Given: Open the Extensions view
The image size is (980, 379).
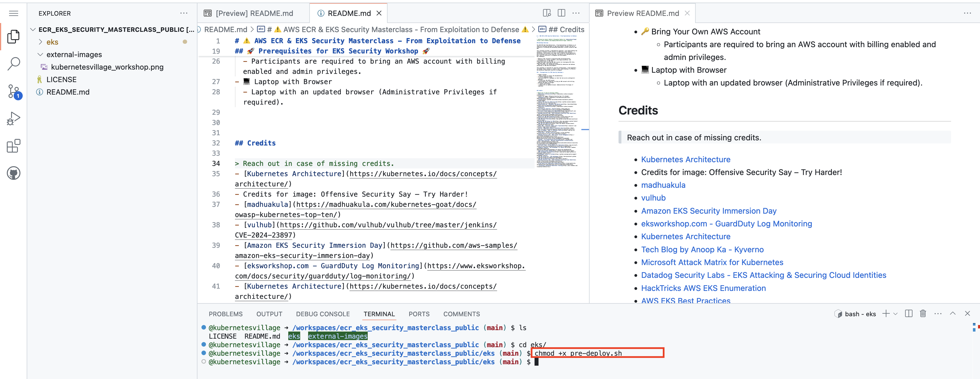Looking at the screenshot, I should coord(14,146).
